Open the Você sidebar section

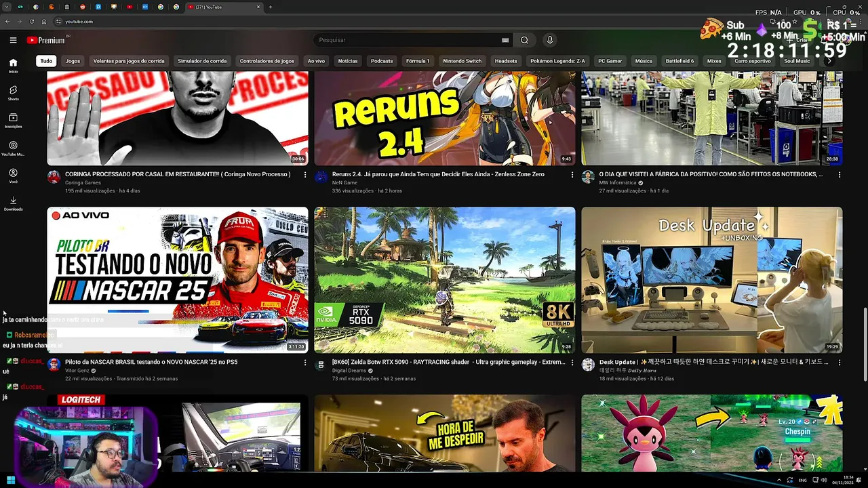pos(13,176)
